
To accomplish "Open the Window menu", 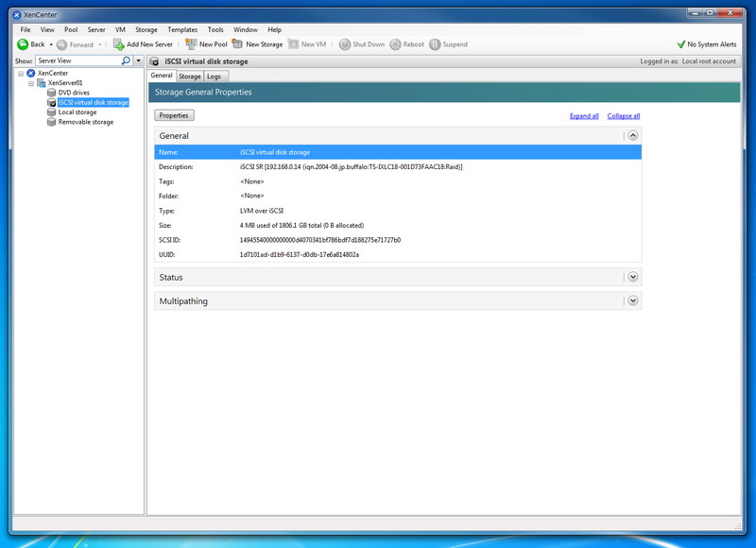I will (246, 30).
